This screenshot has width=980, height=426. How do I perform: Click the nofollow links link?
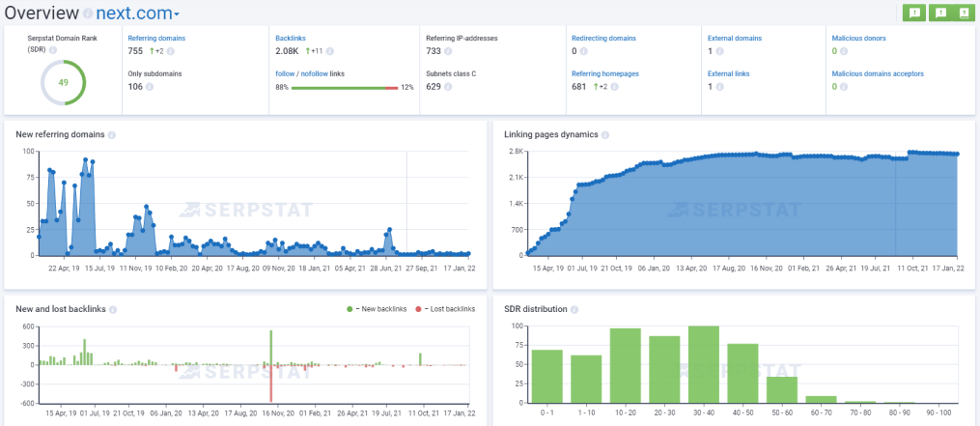coord(313,73)
